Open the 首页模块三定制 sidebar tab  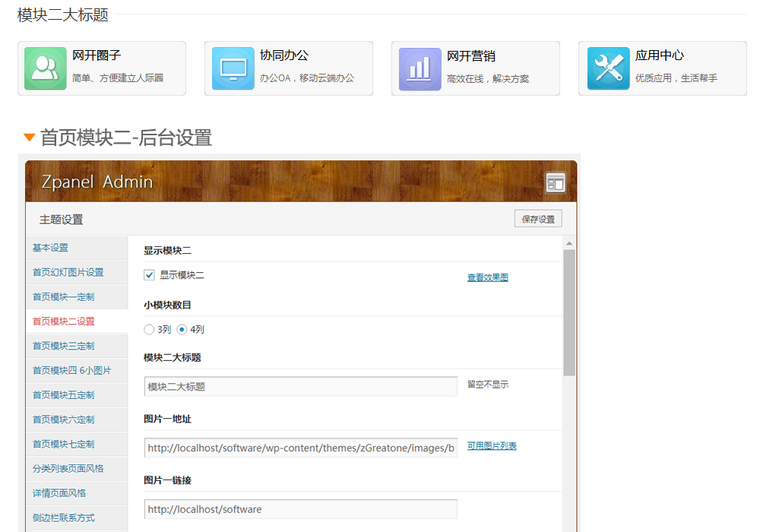click(x=78, y=346)
